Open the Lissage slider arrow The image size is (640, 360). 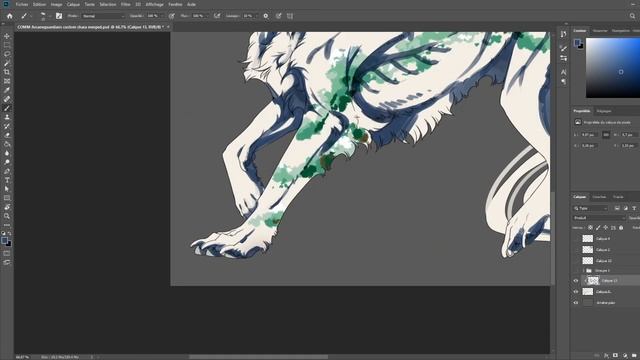(256, 16)
